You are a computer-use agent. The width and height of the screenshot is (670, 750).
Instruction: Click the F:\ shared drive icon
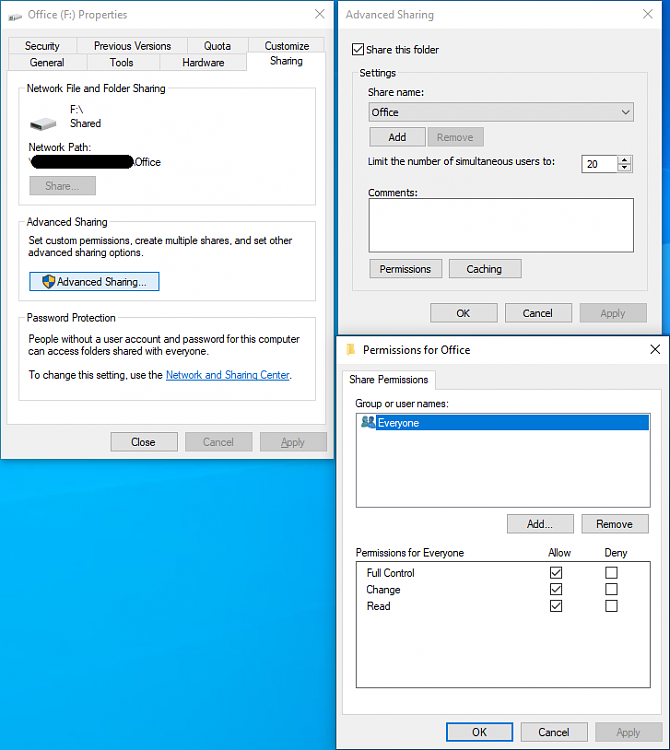coord(43,124)
